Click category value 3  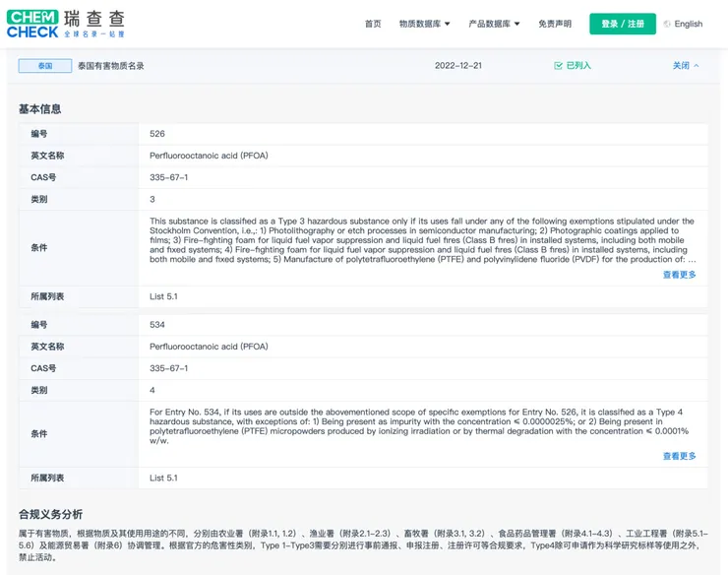152,200
